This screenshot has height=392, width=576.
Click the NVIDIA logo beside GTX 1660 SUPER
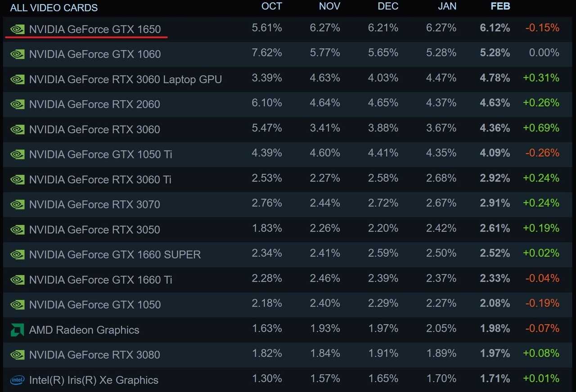(18, 254)
